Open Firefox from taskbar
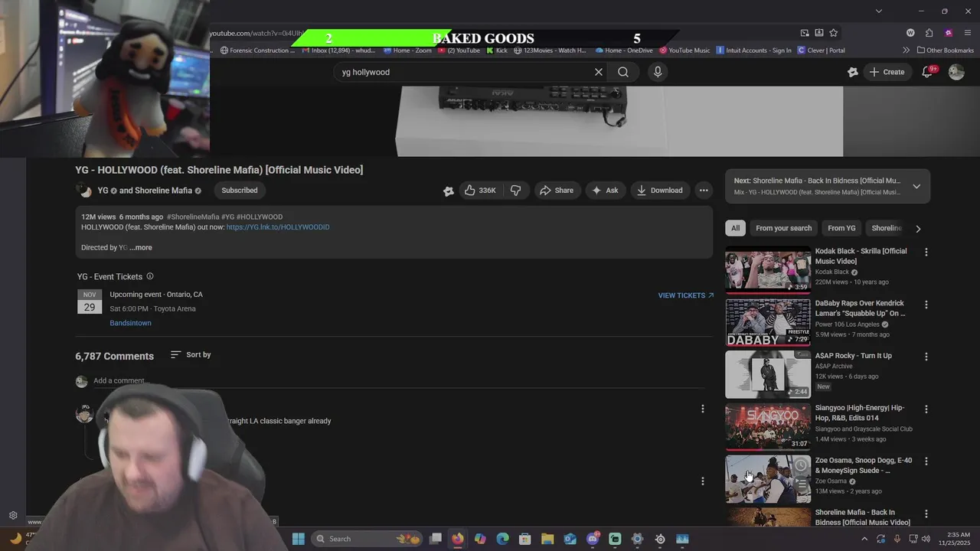The height and width of the screenshot is (551, 980). (x=457, y=539)
